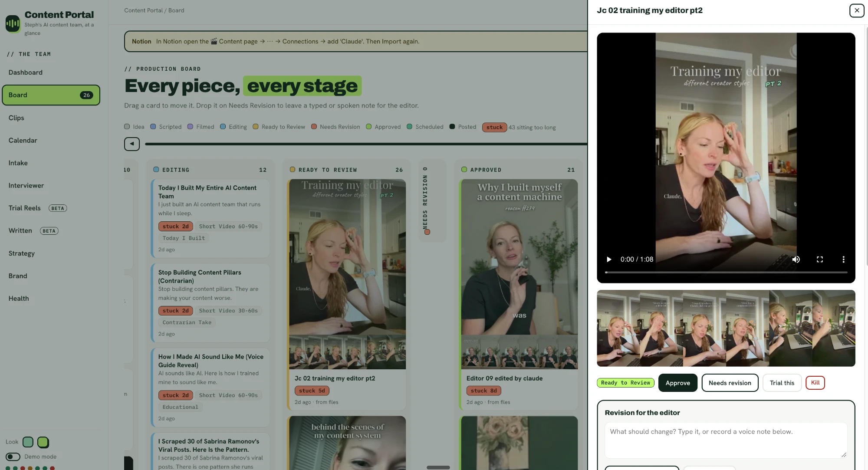The height and width of the screenshot is (470, 868).
Task: Click the Educational tag on the card
Action: point(180,407)
